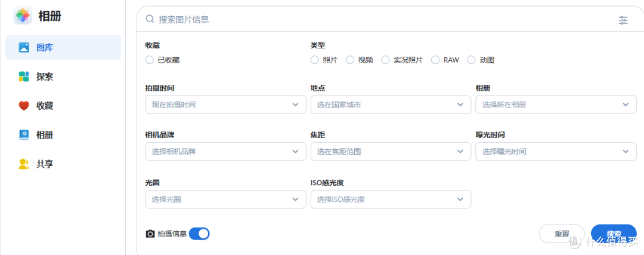Click the 图库 picture icon in sidebar
Screen dimensions: 644x255
coord(24,48)
